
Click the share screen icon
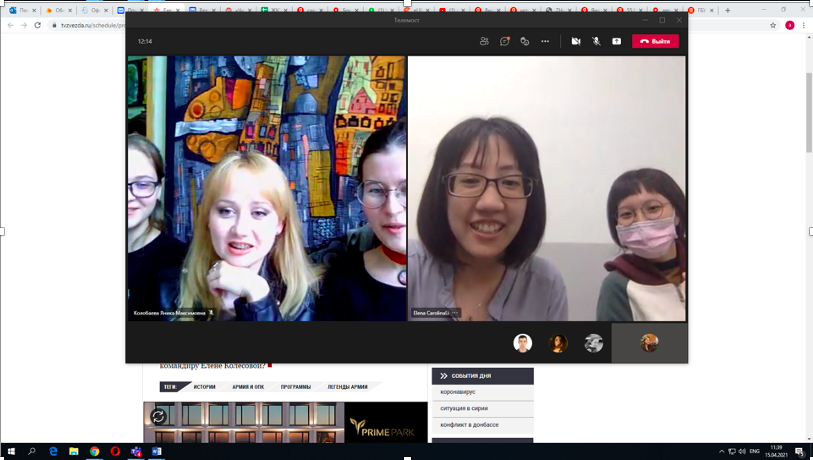616,41
